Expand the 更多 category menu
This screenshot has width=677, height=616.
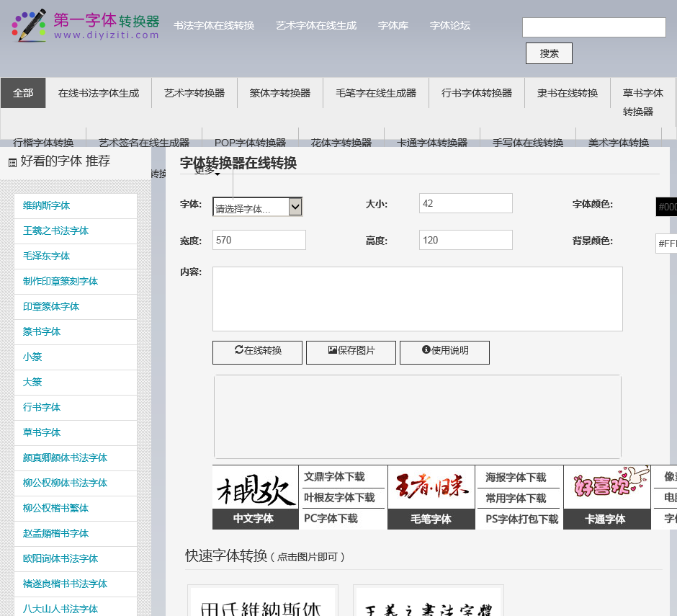click(x=207, y=170)
